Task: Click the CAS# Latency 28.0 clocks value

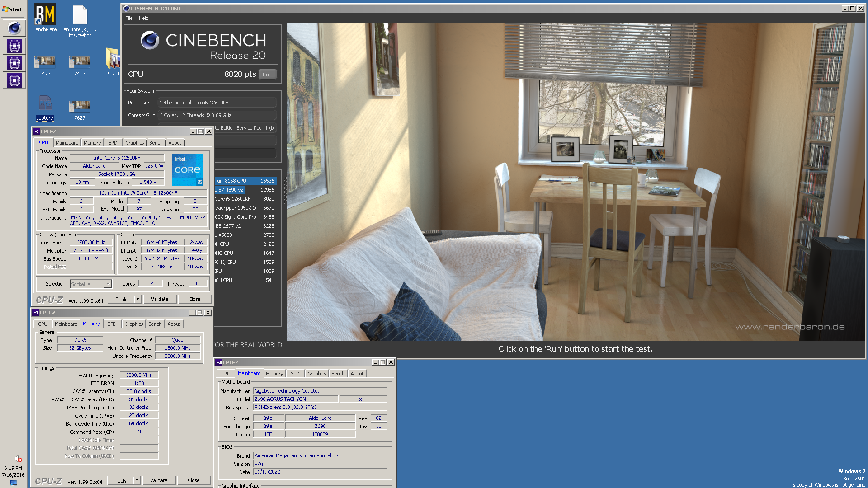Action: (x=139, y=391)
